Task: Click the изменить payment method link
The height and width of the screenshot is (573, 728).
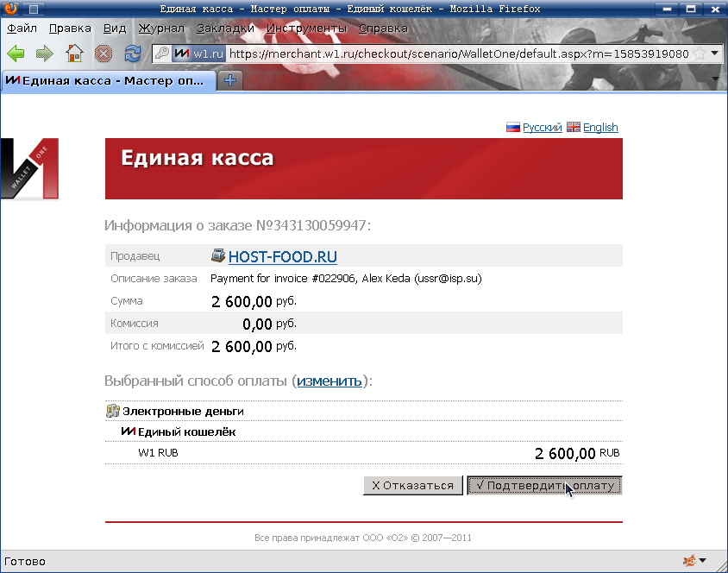Action: [329, 381]
